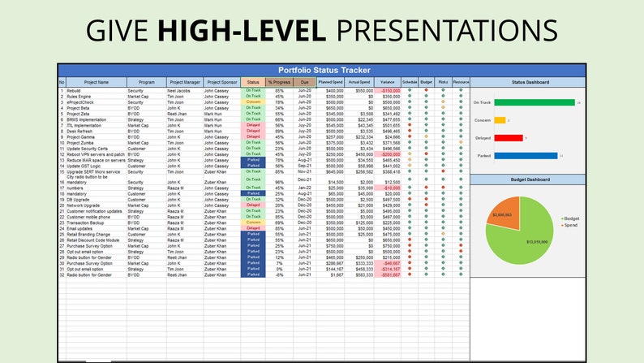The width and height of the screenshot is (644, 363).
Task: Select Reboot VPN servers and patch cell
Action: (x=96, y=154)
